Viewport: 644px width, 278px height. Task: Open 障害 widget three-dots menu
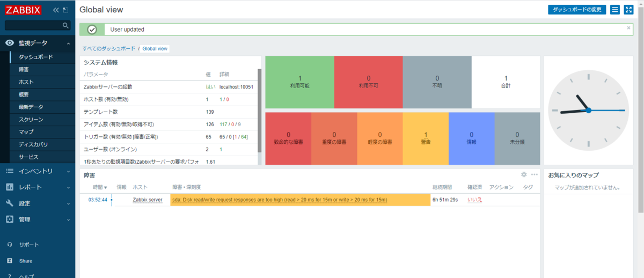tap(535, 174)
